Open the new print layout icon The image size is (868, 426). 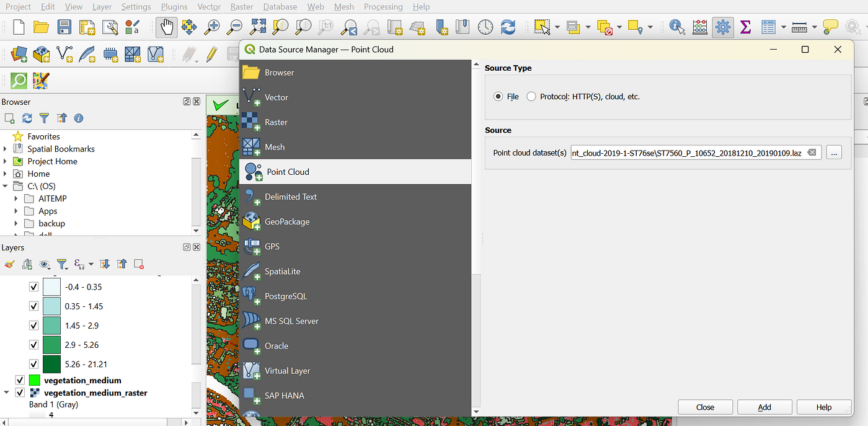tap(87, 27)
